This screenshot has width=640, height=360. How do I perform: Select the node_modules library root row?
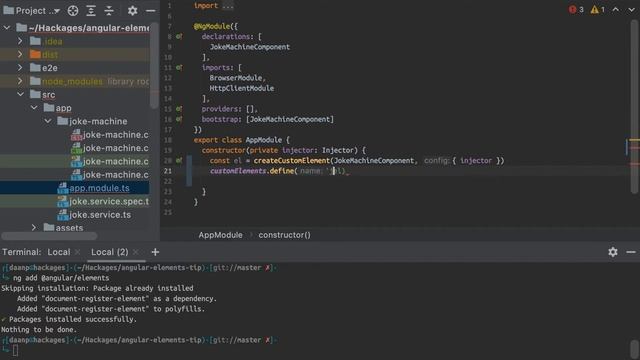[x=75, y=81]
